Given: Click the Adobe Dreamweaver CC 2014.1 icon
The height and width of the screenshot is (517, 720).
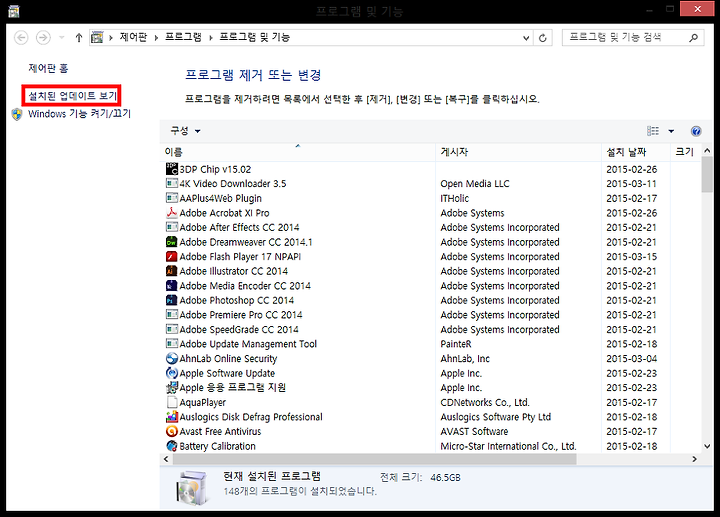Looking at the screenshot, I should [x=172, y=242].
